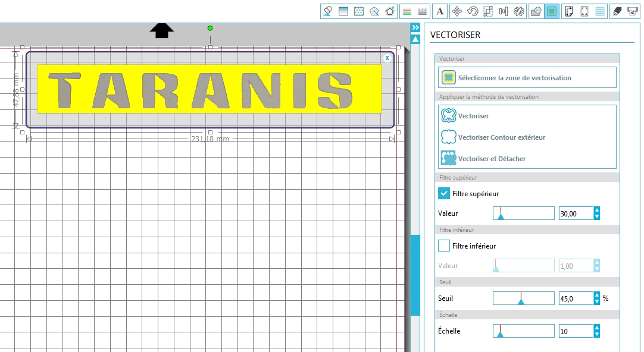Click the Filtre supérieur Valeur slider
The image size is (644, 352).
(x=524, y=213)
